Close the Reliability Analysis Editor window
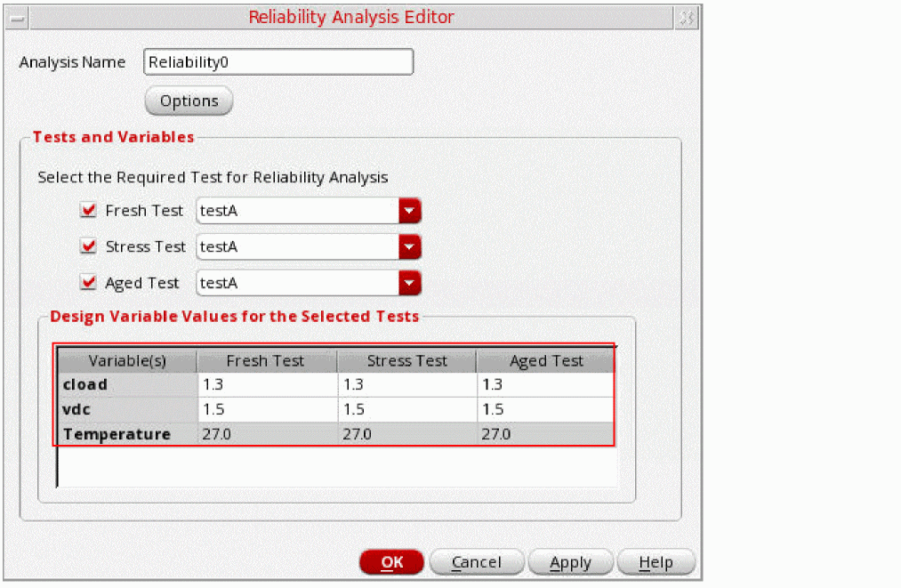 tap(687, 19)
